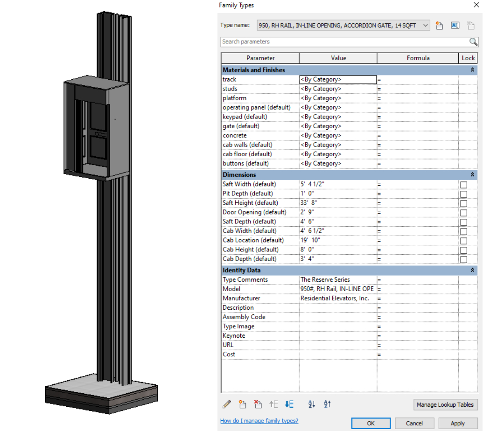504x431 pixels.
Task: Open the Type name dropdown
Action: (x=425, y=26)
